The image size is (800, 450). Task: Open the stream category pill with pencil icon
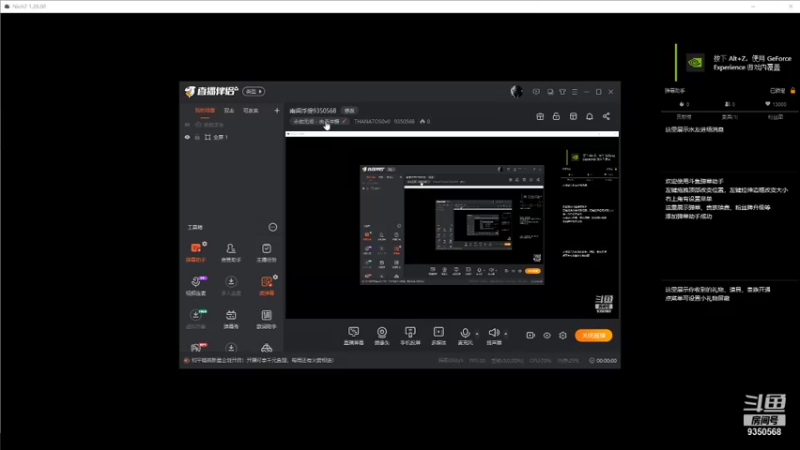319,121
